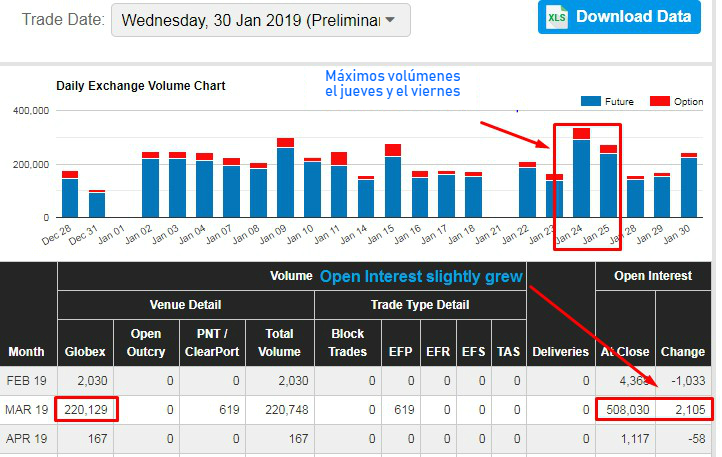Click the Daily Exchange Volume Chart title

click(141, 86)
